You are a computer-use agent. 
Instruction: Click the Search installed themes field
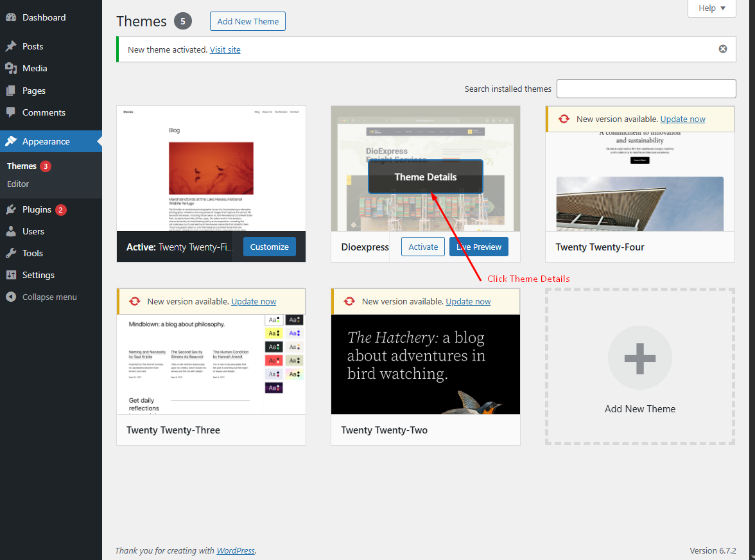pyautogui.click(x=646, y=89)
